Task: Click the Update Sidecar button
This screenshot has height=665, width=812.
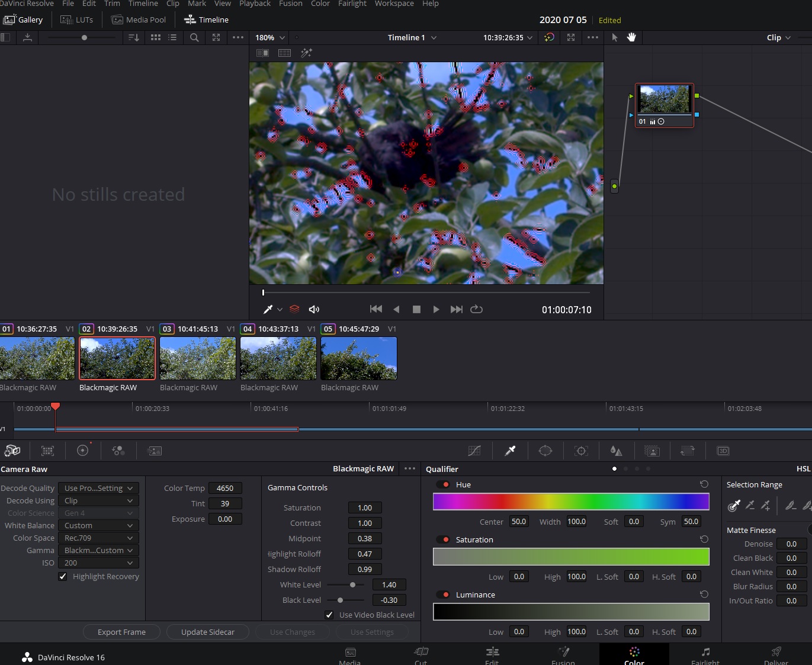Action: pos(207,632)
